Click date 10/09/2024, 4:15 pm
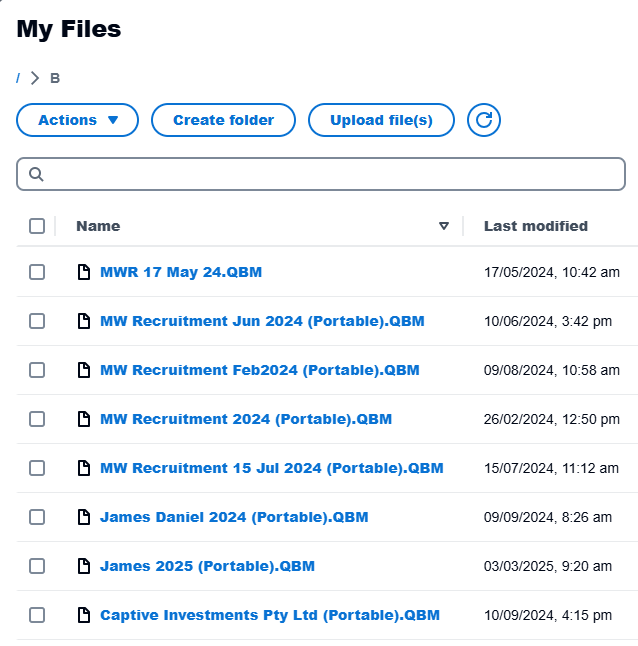638x646 pixels. coord(548,616)
